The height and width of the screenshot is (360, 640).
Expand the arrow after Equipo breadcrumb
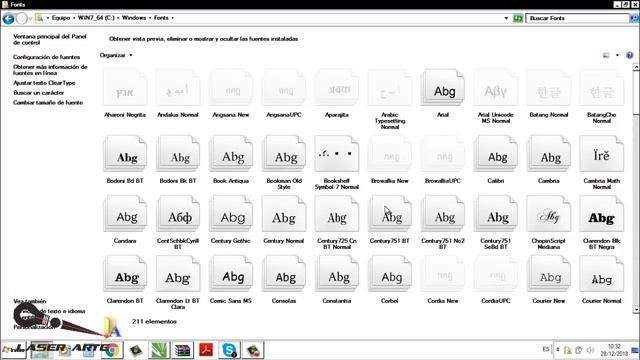pyautogui.click(x=73, y=18)
